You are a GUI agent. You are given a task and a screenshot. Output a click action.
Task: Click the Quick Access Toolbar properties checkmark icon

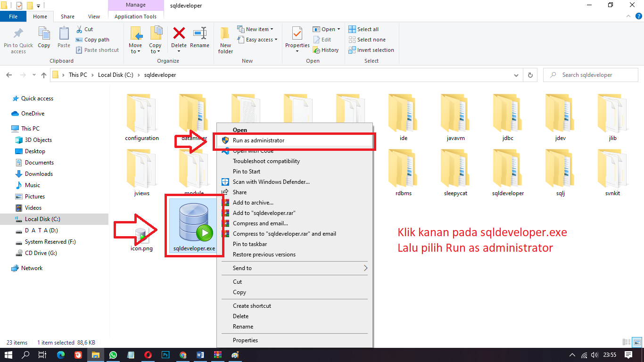coord(19,6)
